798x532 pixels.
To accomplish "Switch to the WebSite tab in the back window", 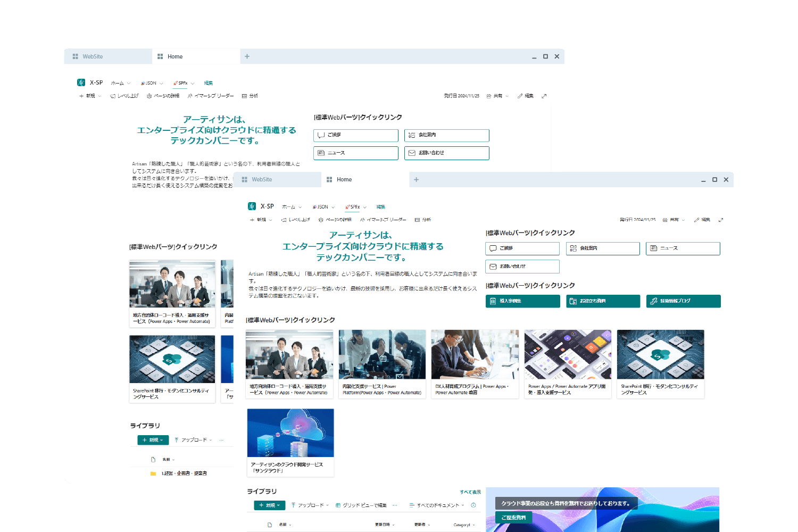I will tap(108, 56).
